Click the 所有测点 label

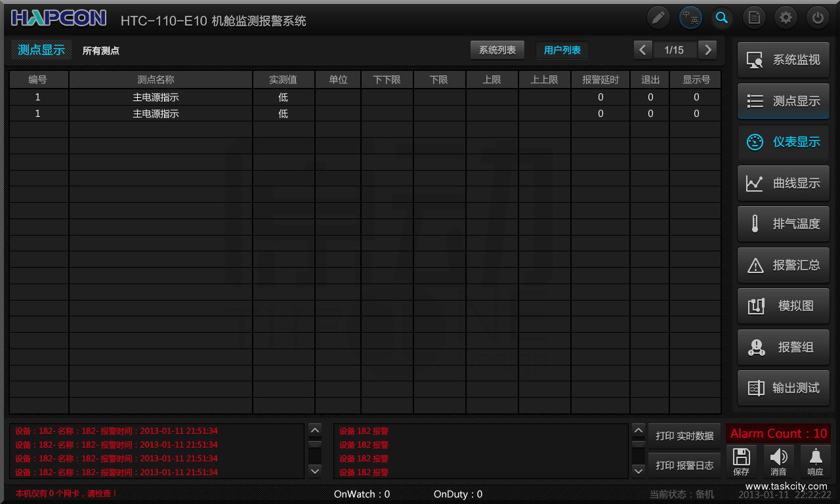[101, 51]
